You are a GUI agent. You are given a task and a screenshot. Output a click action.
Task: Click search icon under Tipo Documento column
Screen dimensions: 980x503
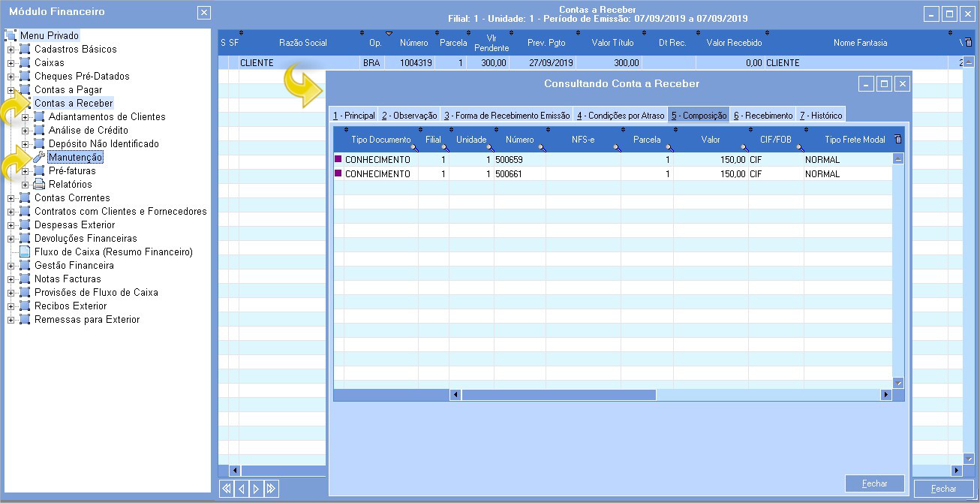pos(414,148)
